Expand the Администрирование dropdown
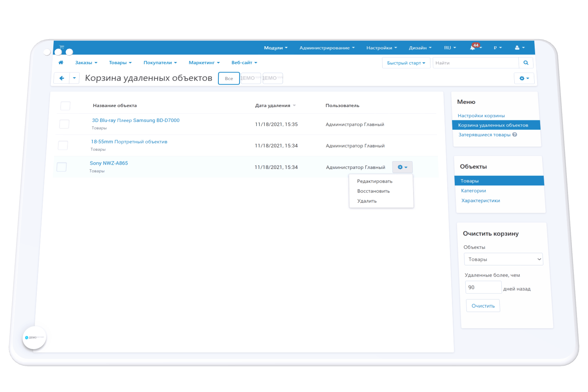This screenshot has height=392, width=588. click(327, 48)
